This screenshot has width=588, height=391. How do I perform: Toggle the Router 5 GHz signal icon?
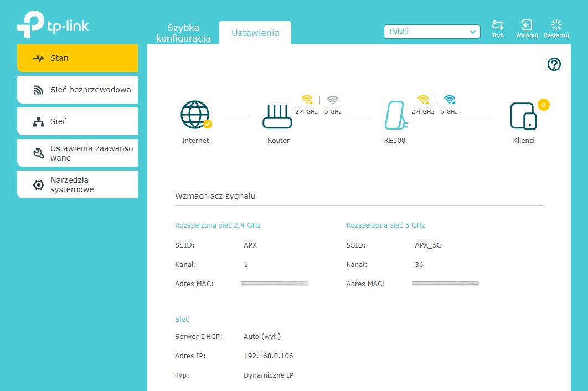(332, 100)
